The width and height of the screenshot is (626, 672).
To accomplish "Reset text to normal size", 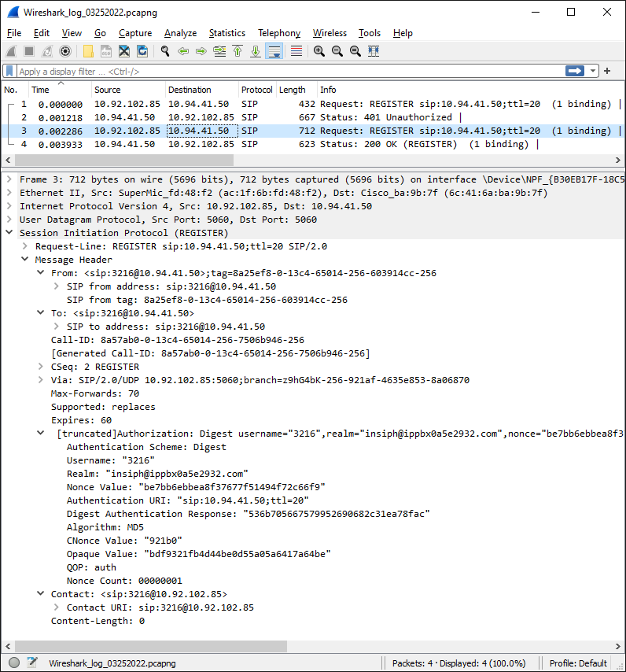I will pyautogui.click(x=355, y=51).
